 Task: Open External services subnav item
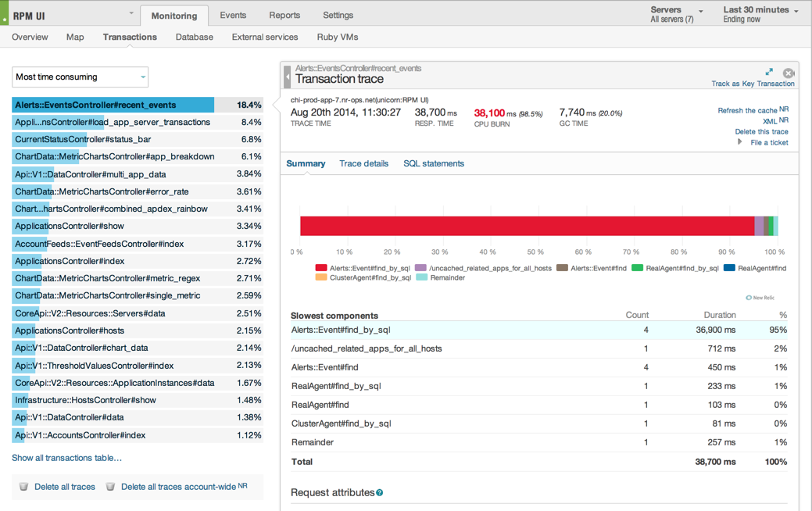[265, 37]
